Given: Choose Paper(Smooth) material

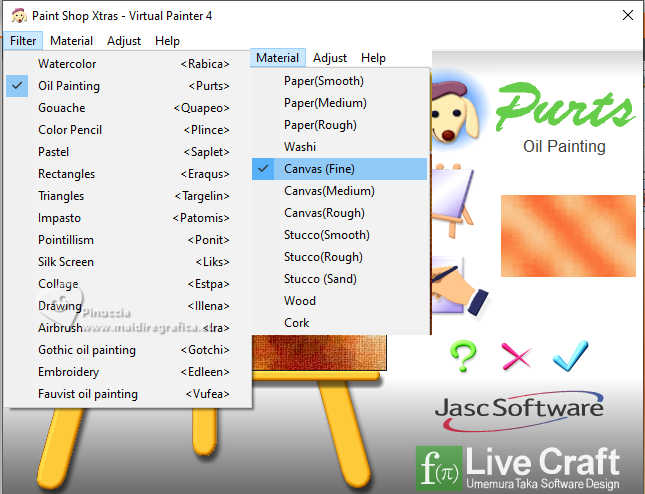Looking at the screenshot, I should click(x=339, y=81).
